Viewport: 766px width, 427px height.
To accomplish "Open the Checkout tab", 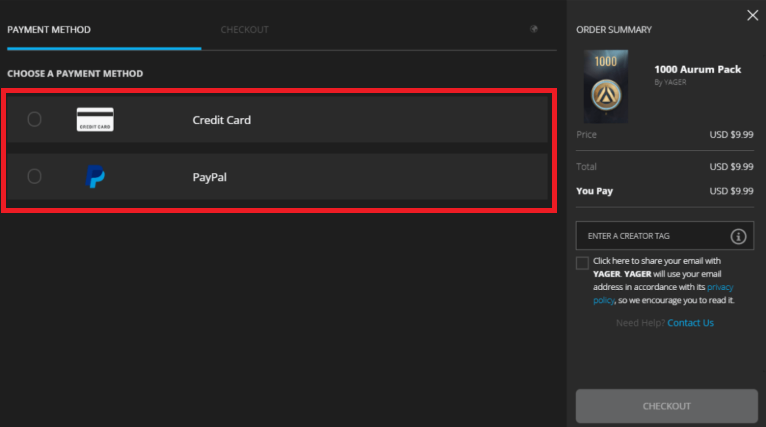I will (244, 30).
